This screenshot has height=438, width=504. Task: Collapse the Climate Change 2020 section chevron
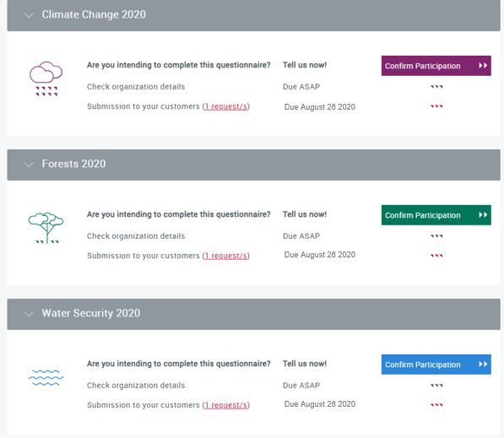tap(29, 15)
